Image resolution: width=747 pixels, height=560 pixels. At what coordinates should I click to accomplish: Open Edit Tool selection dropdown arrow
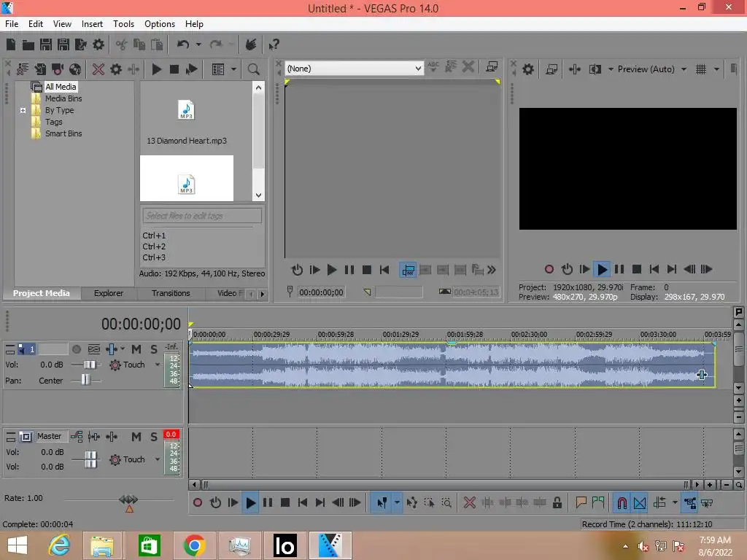pos(397,503)
